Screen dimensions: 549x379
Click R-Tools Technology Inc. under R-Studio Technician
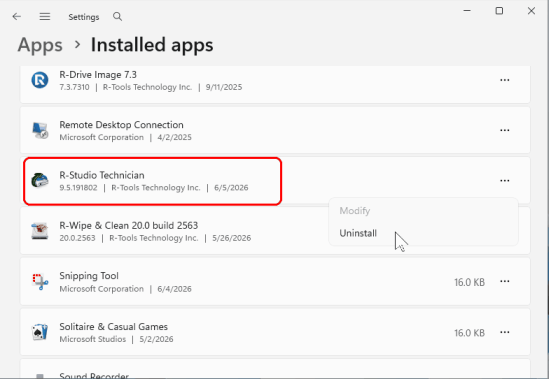pos(155,188)
